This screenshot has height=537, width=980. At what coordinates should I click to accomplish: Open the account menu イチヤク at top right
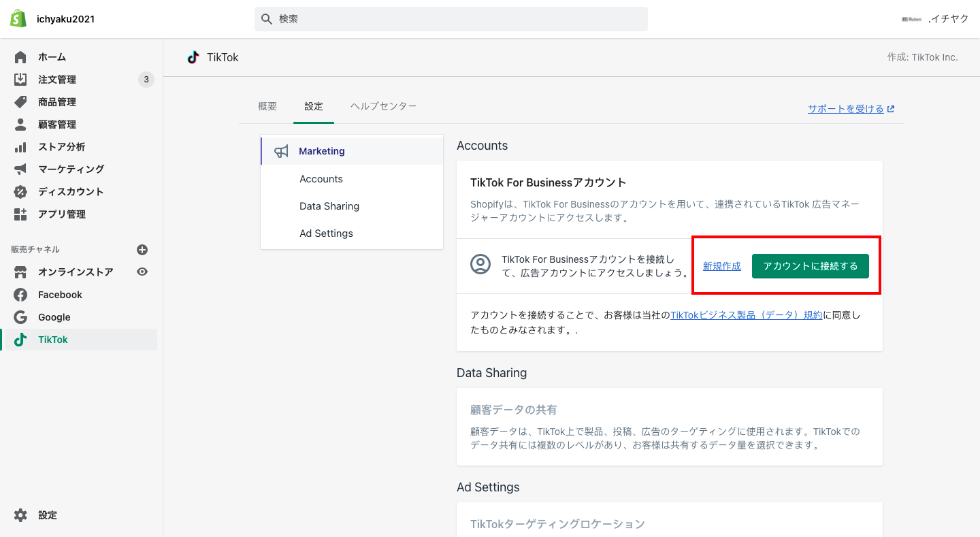[x=935, y=19]
